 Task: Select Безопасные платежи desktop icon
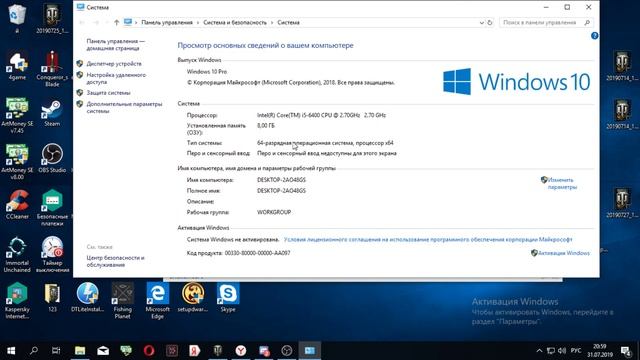(x=52, y=209)
